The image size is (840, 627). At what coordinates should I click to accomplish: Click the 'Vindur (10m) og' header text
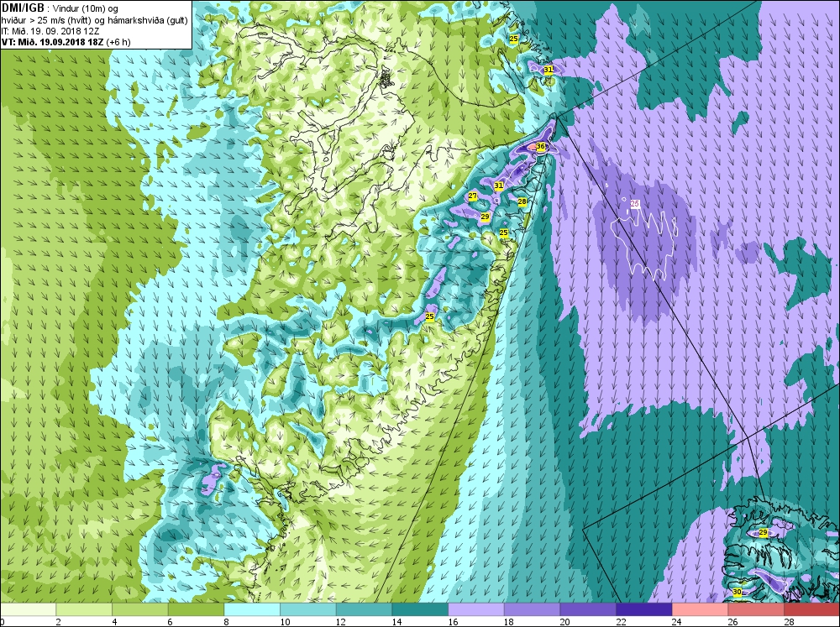(87, 8)
